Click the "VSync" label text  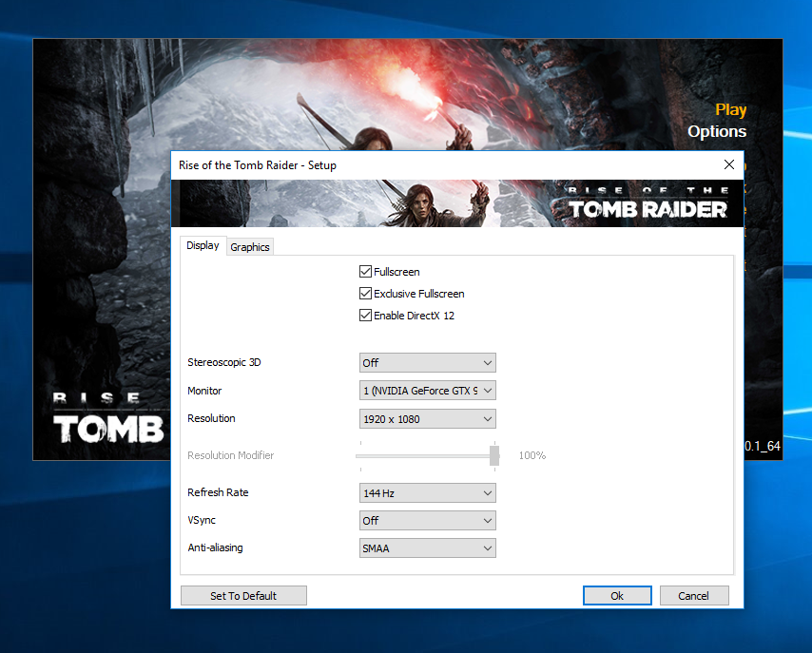(202, 520)
